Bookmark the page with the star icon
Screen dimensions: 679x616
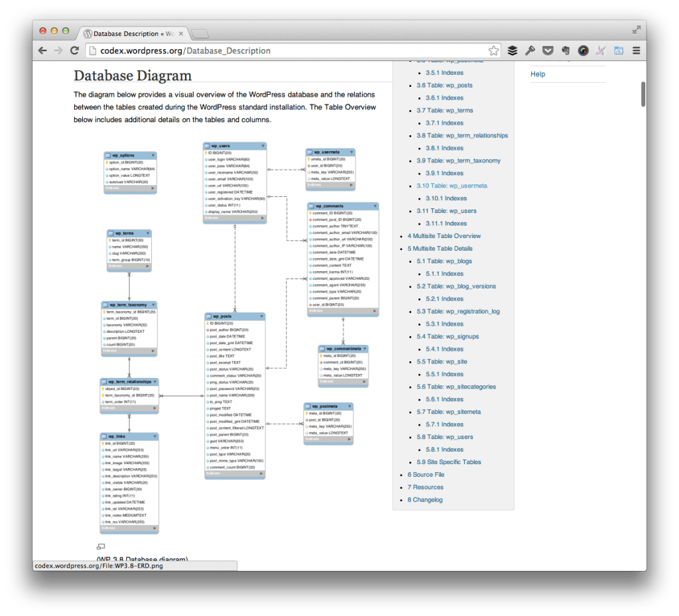[494, 50]
